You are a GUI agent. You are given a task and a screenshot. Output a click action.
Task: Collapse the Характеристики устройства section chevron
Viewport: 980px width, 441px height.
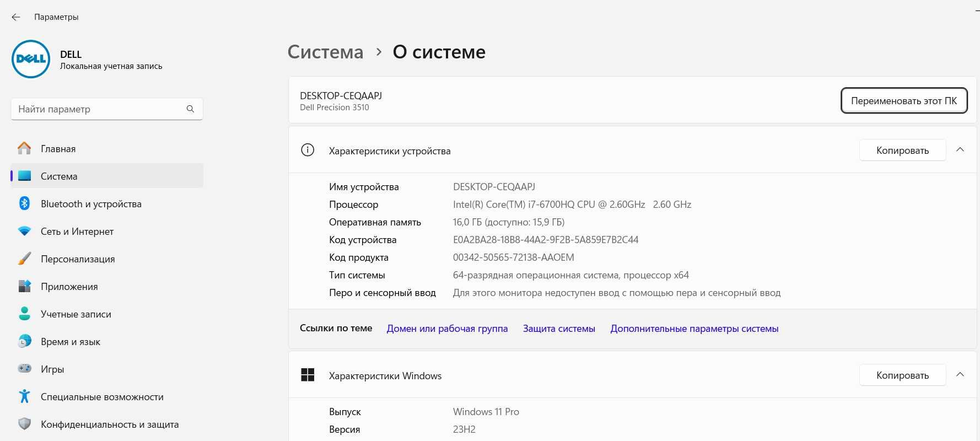(960, 150)
